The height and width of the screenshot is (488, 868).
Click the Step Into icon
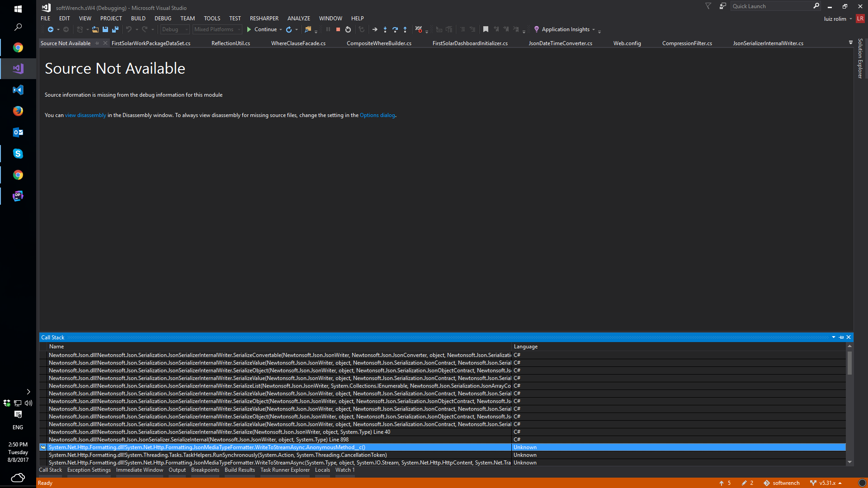pos(385,29)
